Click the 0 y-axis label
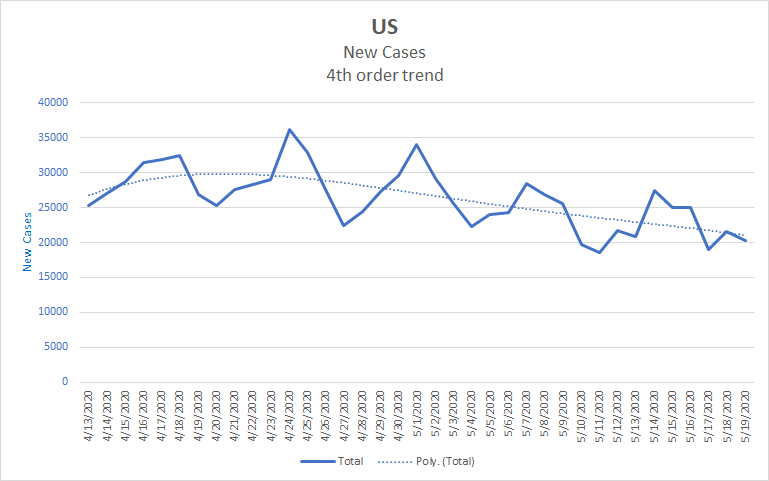 (x=65, y=381)
